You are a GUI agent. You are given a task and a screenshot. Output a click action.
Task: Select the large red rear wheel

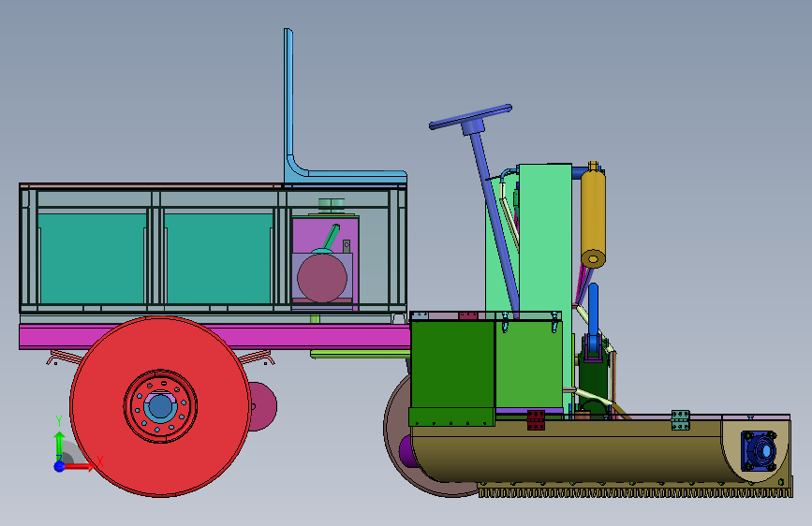point(160,407)
